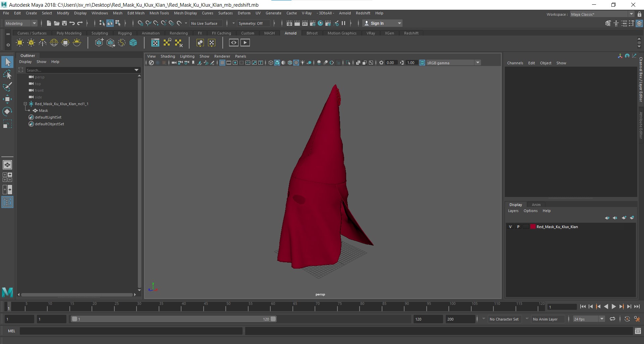Image resolution: width=644 pixels, height=344 pixels.
Task: Activate the Move tool
Action: tap(7, 99)
